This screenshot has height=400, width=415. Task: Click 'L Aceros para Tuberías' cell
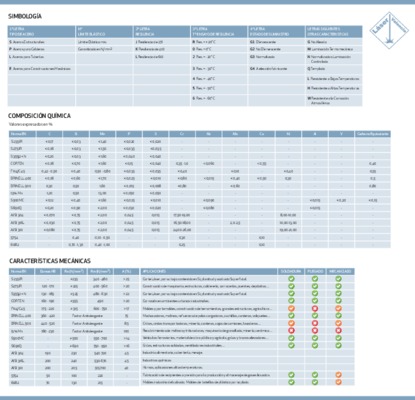(42, 59)
